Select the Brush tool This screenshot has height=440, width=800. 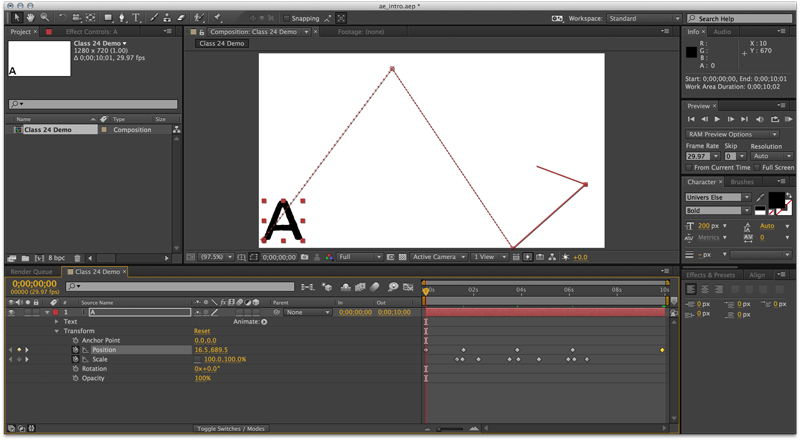[154, 18]
